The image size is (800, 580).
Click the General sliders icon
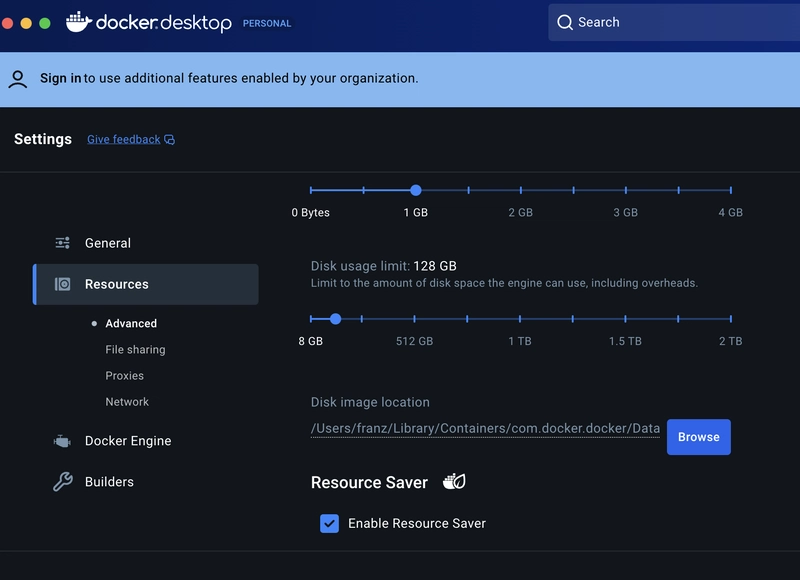pos(62,243)
